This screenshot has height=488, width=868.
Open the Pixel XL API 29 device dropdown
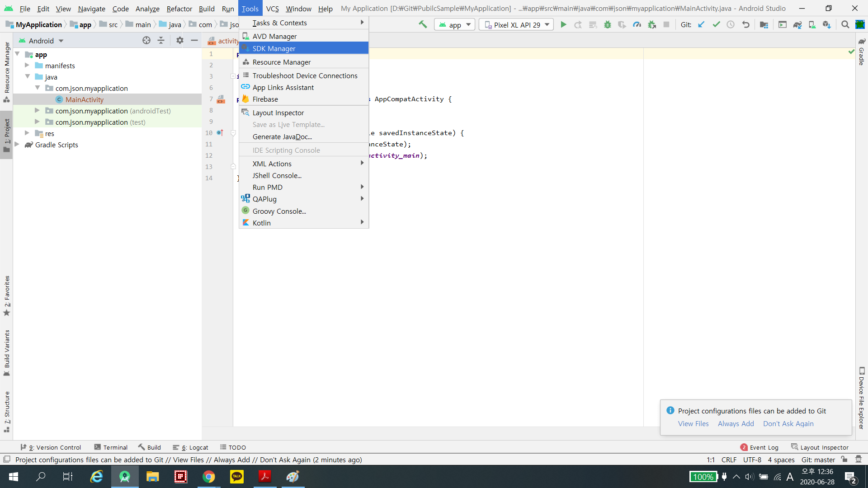tap(517, 24)
